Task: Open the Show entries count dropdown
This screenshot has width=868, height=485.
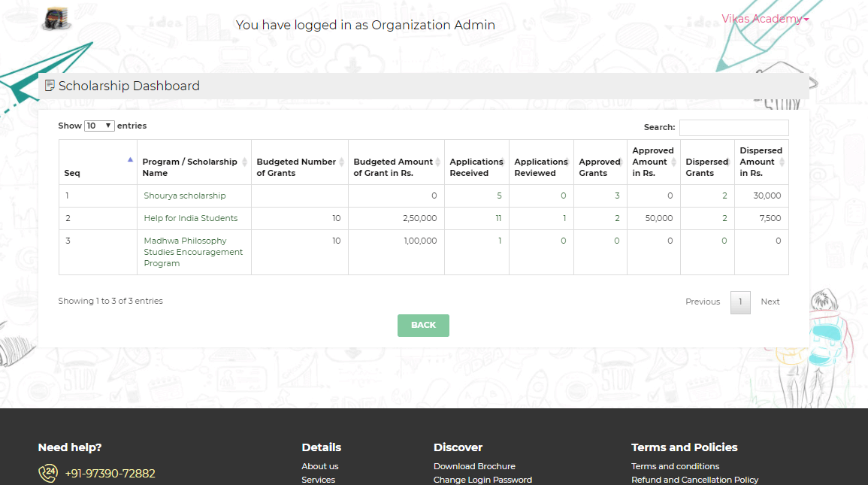Action: coord(99,126)
